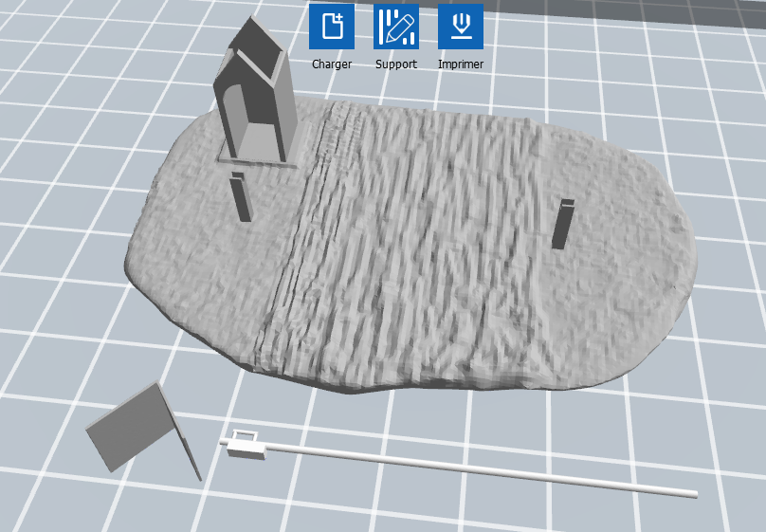Select the small post on terrain's right side

tap(563, 224)
